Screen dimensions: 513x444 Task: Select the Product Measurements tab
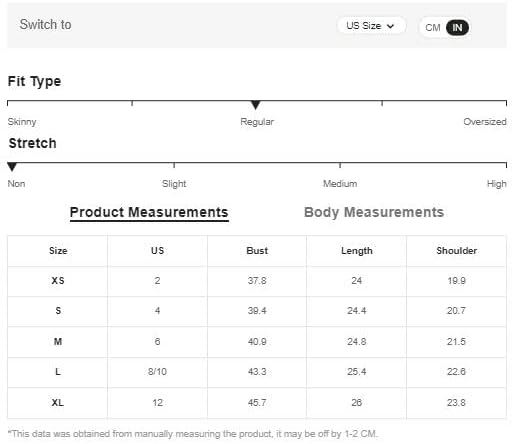[x=149, y=212]
